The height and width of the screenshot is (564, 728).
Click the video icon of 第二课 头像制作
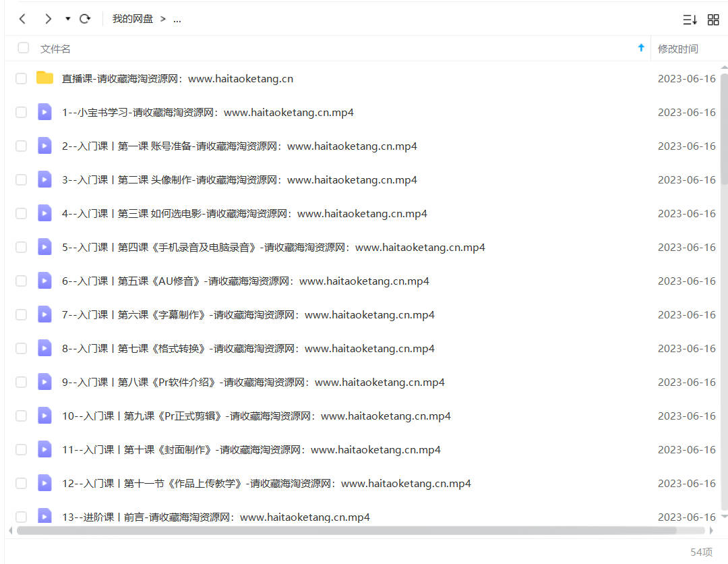click(x=44, y=179)
